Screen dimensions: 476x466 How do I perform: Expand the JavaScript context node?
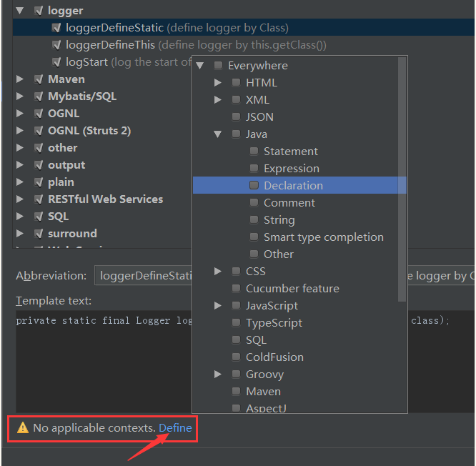[x=218, y=306]
